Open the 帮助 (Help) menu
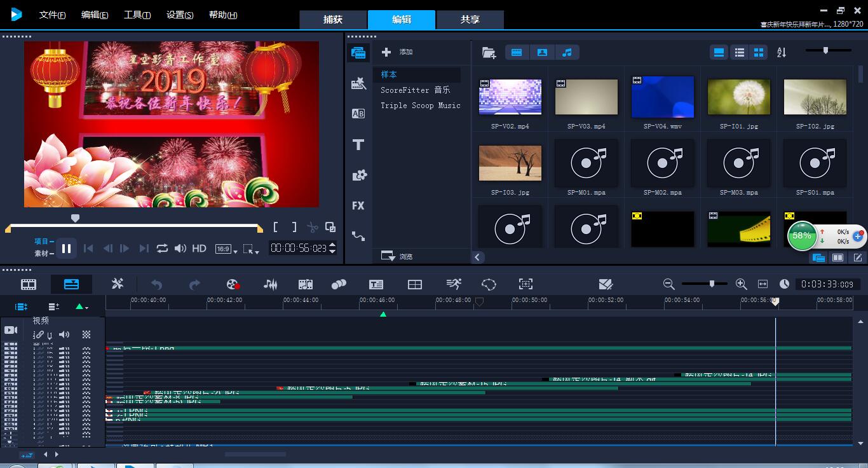Image resolution: width=868 pixels, height=468 pixels. [223, 15]
